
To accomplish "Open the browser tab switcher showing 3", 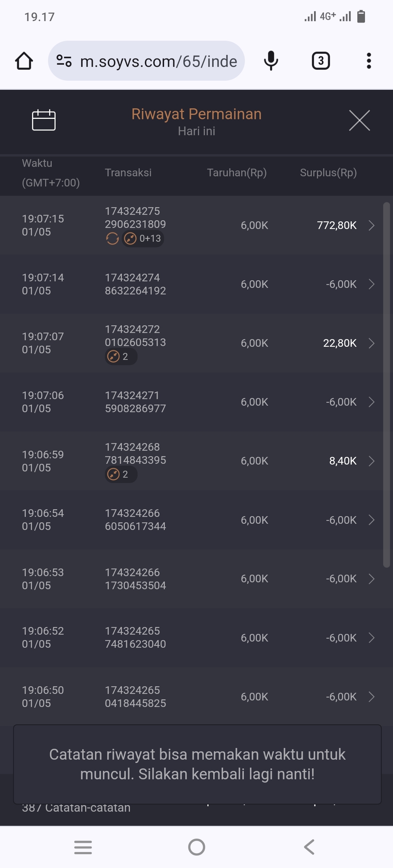I will [x=321, y=61].
